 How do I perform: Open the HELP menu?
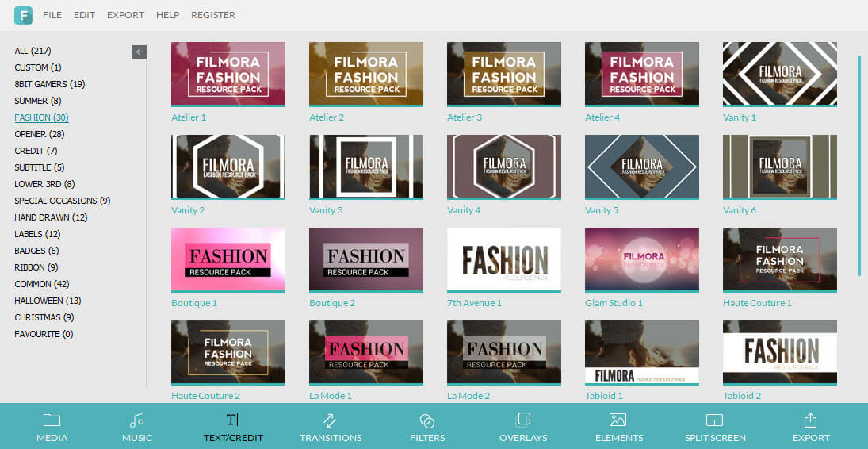[168, 15]
